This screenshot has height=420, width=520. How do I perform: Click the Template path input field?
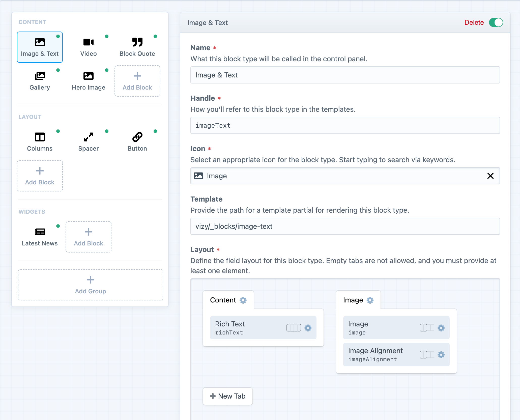(x=345, y=226)
